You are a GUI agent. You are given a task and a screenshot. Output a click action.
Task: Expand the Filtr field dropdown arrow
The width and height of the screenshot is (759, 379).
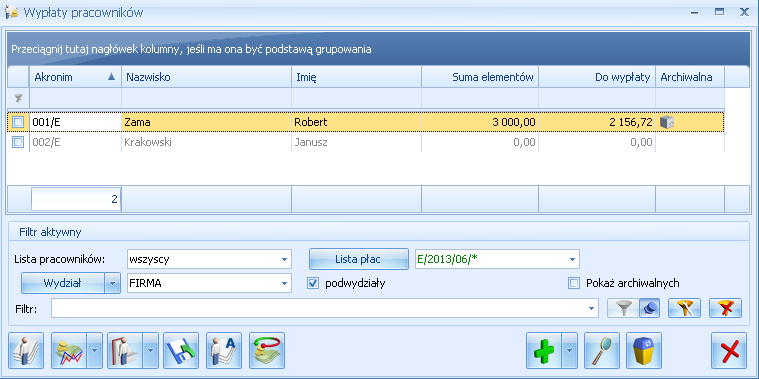coord(592,308)
